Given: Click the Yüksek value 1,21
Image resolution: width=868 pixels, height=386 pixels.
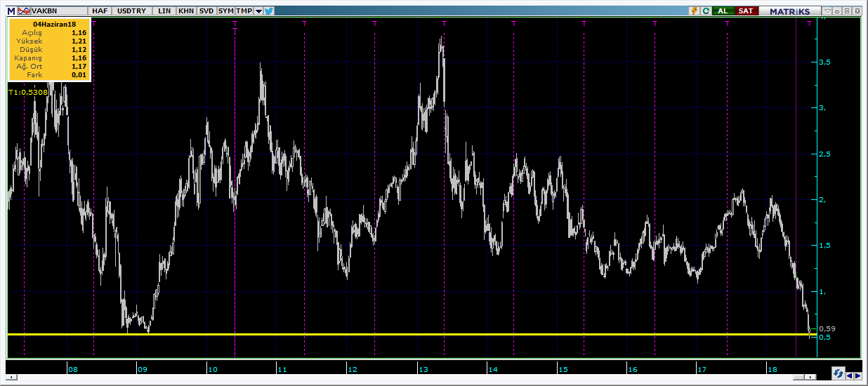Looking at the screenshot, I should pos(79,41).
